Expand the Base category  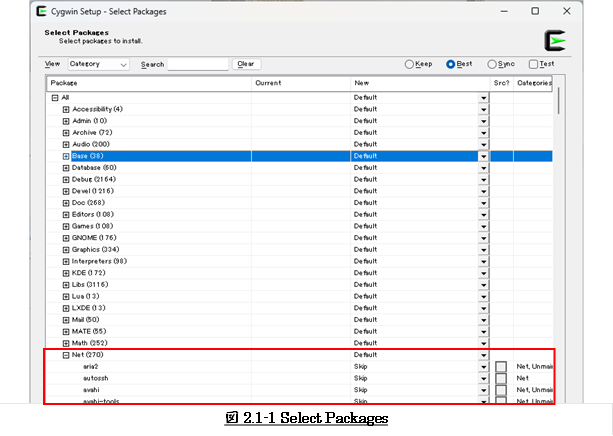(66, 156)
